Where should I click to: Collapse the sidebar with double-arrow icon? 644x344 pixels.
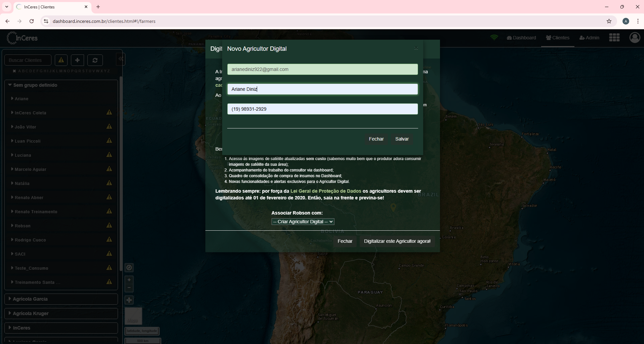[121, 59]
